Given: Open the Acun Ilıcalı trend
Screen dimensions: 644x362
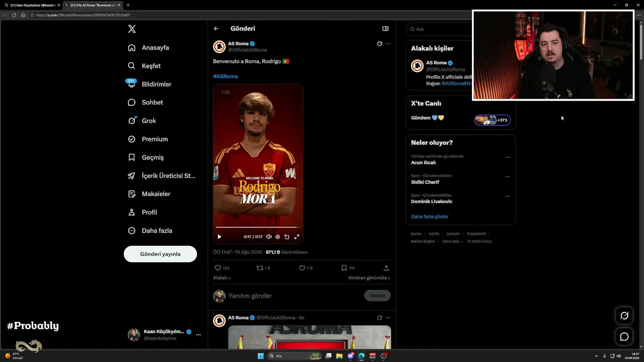Looking at the screenshot, I should point(424,163).
